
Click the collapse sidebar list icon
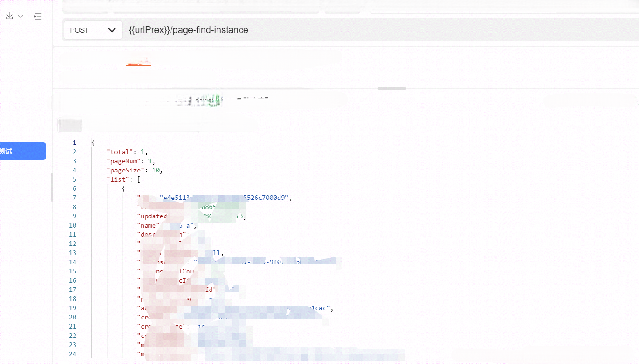click(x=38, y=17)
